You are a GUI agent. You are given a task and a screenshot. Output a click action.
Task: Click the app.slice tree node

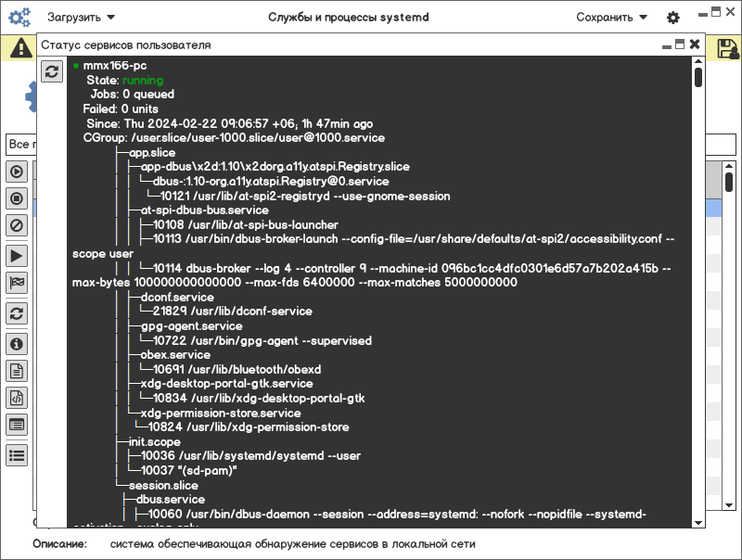pyautogui.click(x=152, y=153)
